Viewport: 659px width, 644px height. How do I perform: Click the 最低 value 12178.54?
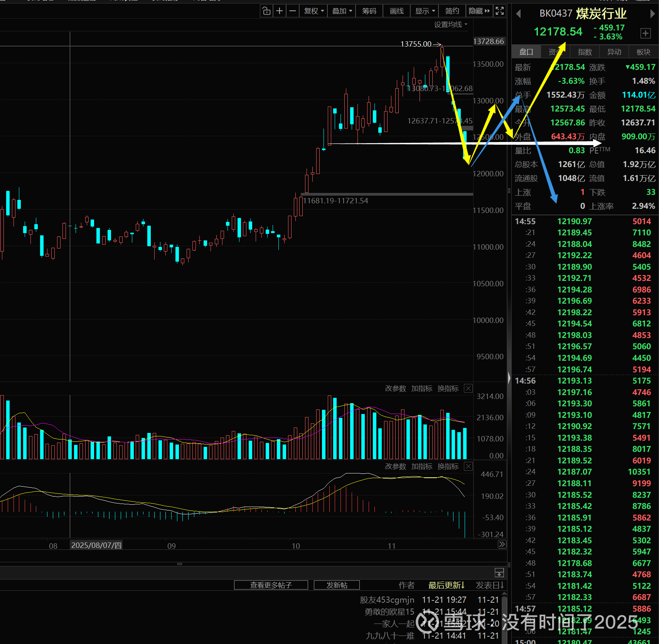(638, 109)
